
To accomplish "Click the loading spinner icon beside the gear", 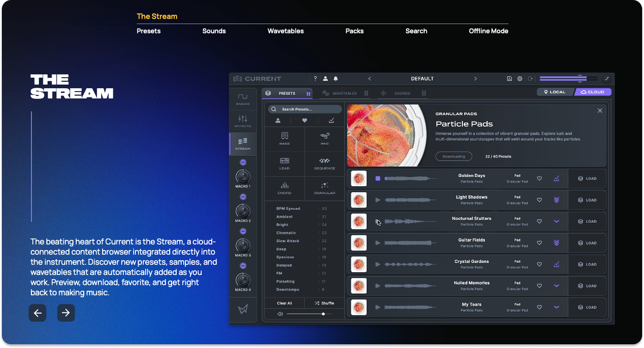I will [530, 79].
